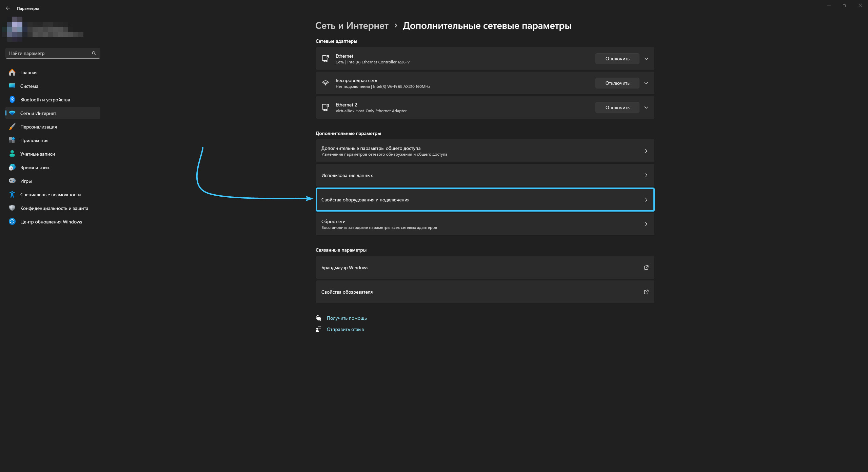868x472 pixels.
Task: Open Игры gamepad sidebar item
Action: (x=26, y=181)
